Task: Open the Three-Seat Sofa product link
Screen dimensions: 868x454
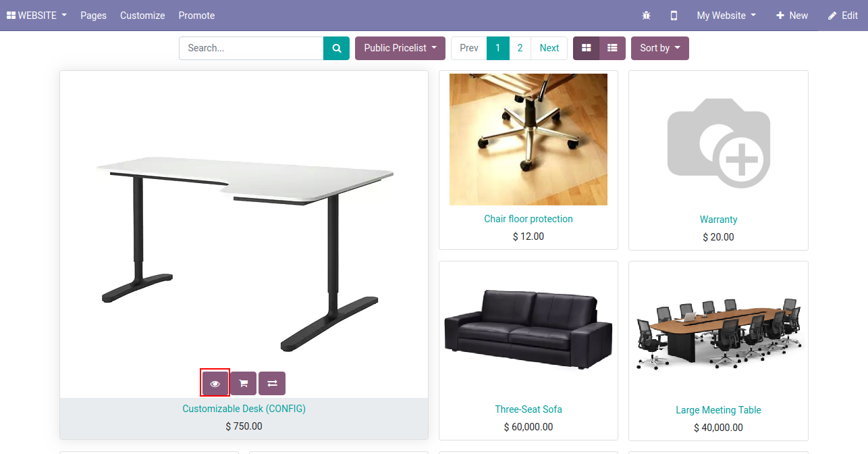Action: coord(528,409)
